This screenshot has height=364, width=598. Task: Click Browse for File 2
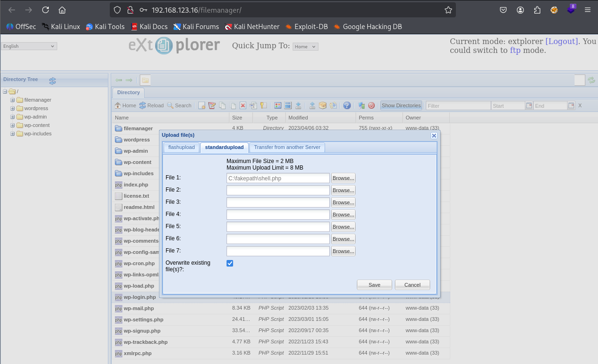tap(343, 190)
